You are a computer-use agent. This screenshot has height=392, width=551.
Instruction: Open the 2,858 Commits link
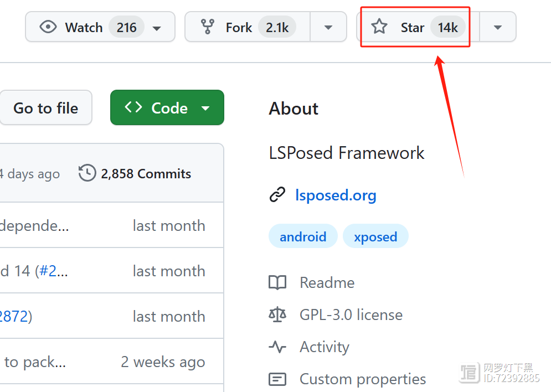click(146, 173)
